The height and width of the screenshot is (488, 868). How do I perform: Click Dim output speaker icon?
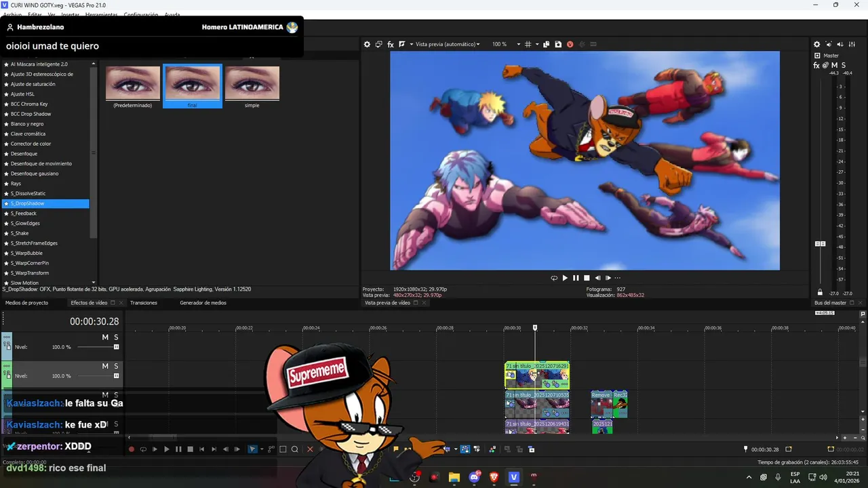[840, 44]
